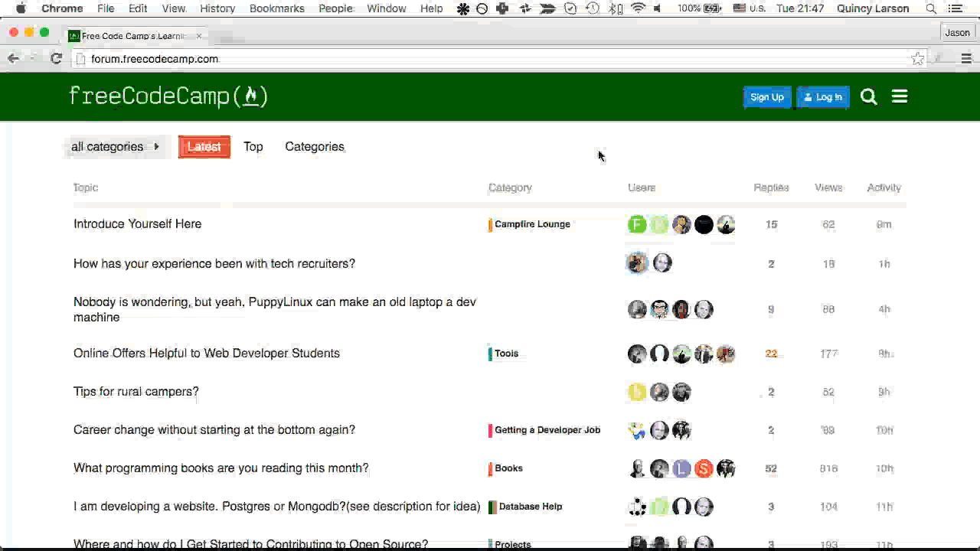Image resolution: width=980 pixels, height=551 pixels.
Task: Reload the page with the refresh icon
Action: point(56,58)
